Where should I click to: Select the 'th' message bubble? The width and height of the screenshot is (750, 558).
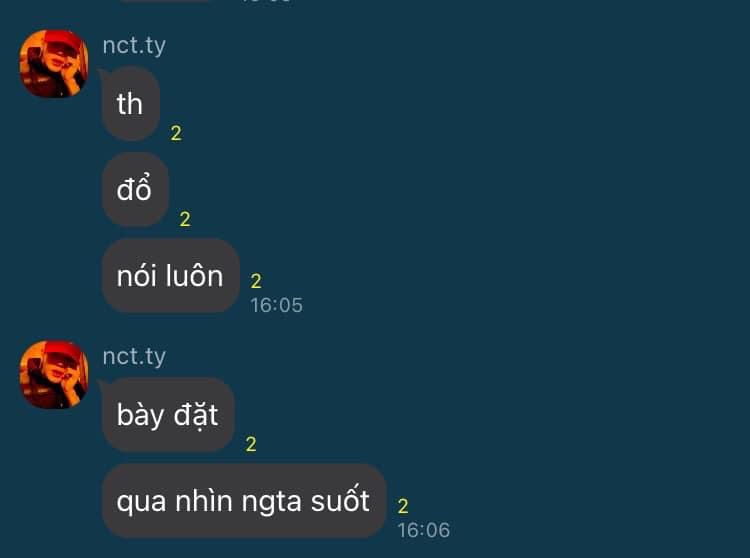coord(131,104)
